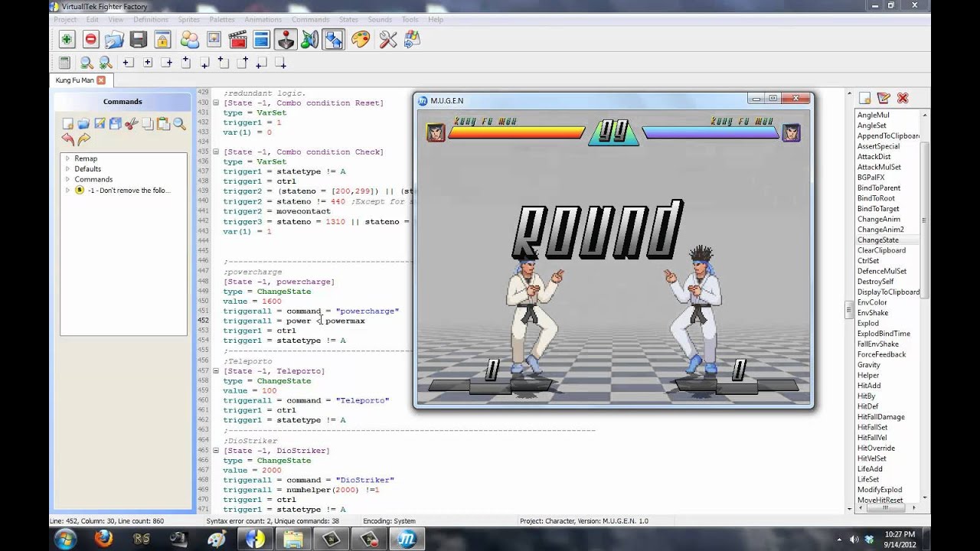Click the new item icon above controller list
Image resolution: width=980 pixels, height=551 pixels.
864,98
